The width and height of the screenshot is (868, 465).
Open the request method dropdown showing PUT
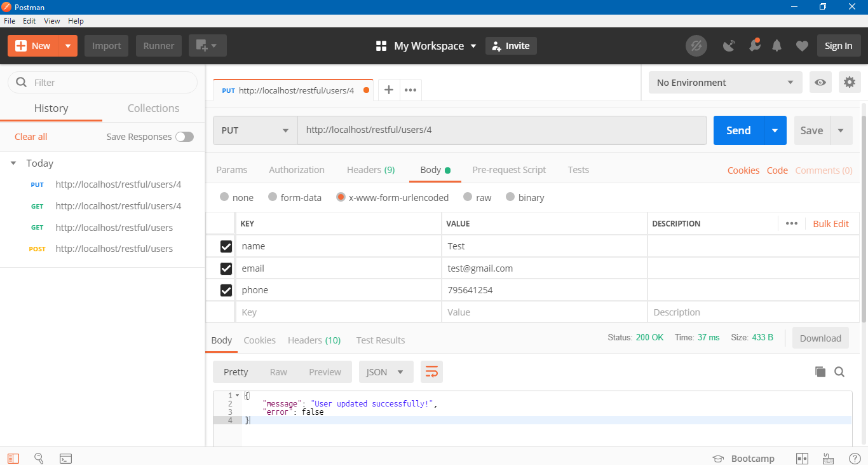(x=254, y=130)
